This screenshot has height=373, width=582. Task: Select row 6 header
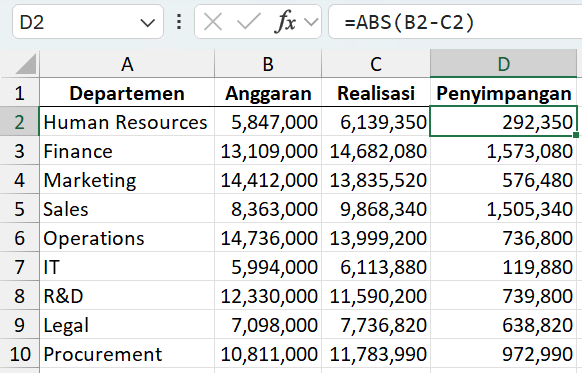(x=20, y=238)
